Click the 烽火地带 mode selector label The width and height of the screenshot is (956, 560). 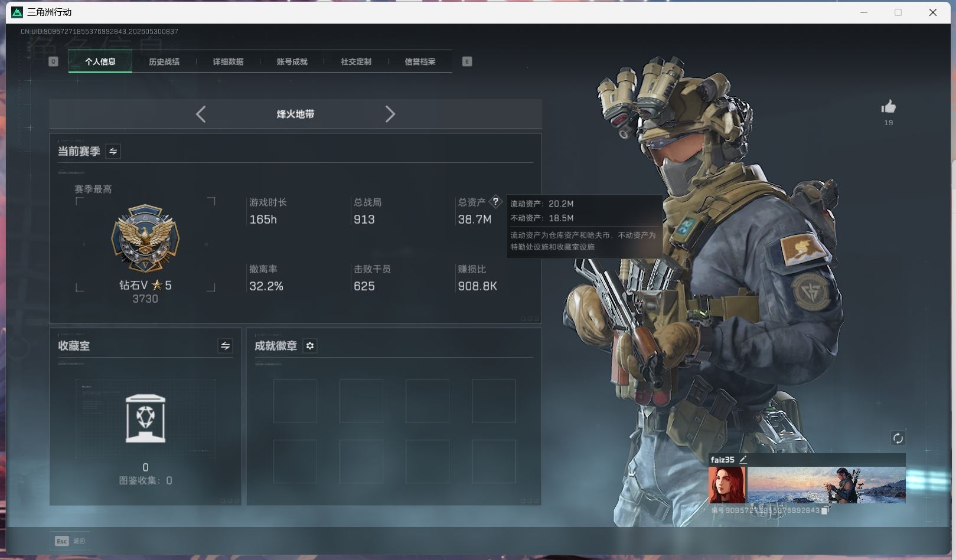coord(295,114)
